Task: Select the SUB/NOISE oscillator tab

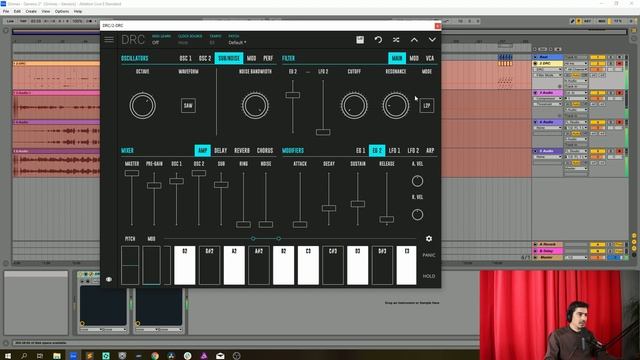Action: pos(229,58)
